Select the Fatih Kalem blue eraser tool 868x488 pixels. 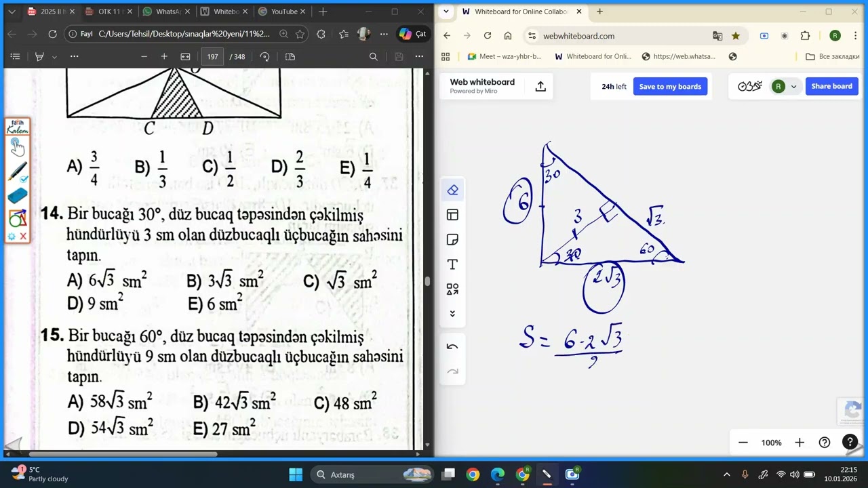point(17,196)
